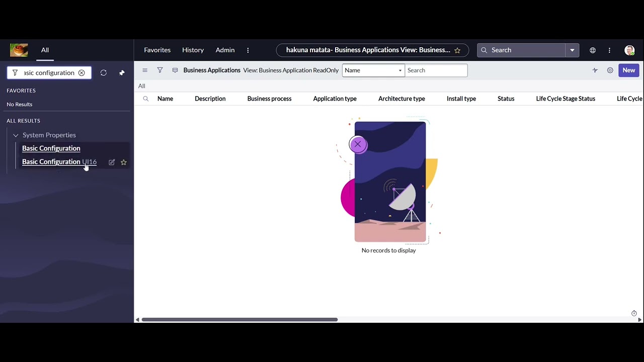The height and width of the screenshot is (362, 644).
Task: Open the Favorites menu
Action: [157, 50]
